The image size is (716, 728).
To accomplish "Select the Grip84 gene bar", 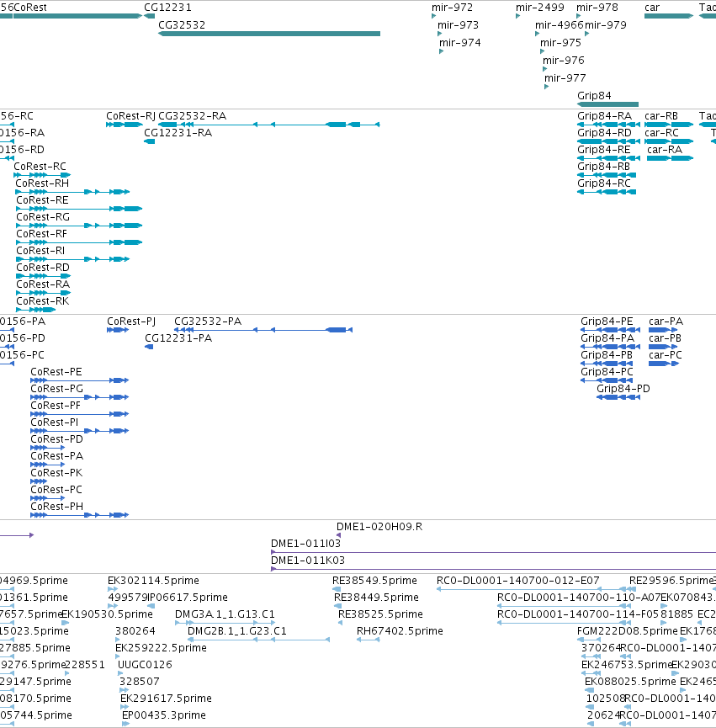I will (x=607, y=104).
